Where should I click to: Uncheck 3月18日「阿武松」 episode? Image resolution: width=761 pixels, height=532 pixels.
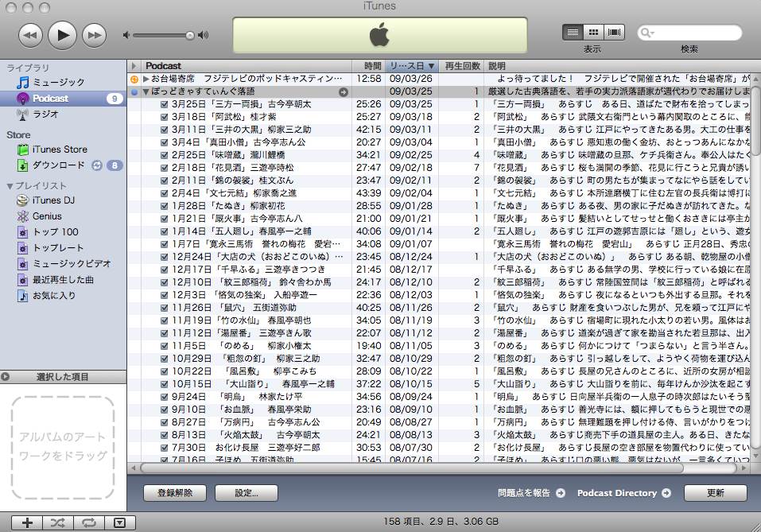(x=164, y=117)
